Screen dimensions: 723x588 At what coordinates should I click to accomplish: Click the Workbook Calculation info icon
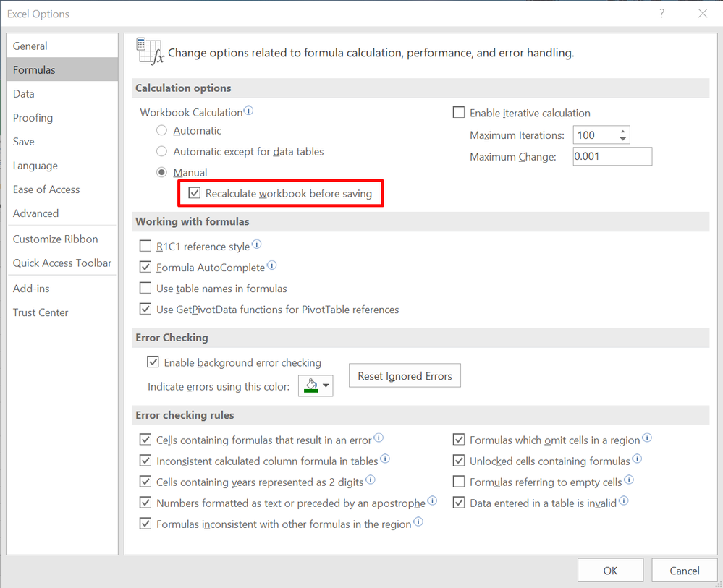click(248, 111)
